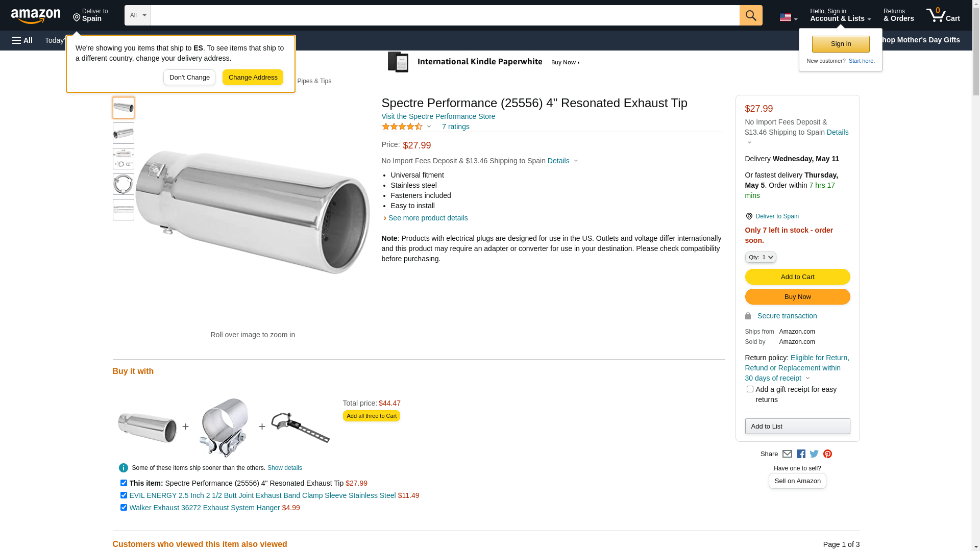The image size is (980, 551).
Task: Share on Facebook icon
Action: 801,454
